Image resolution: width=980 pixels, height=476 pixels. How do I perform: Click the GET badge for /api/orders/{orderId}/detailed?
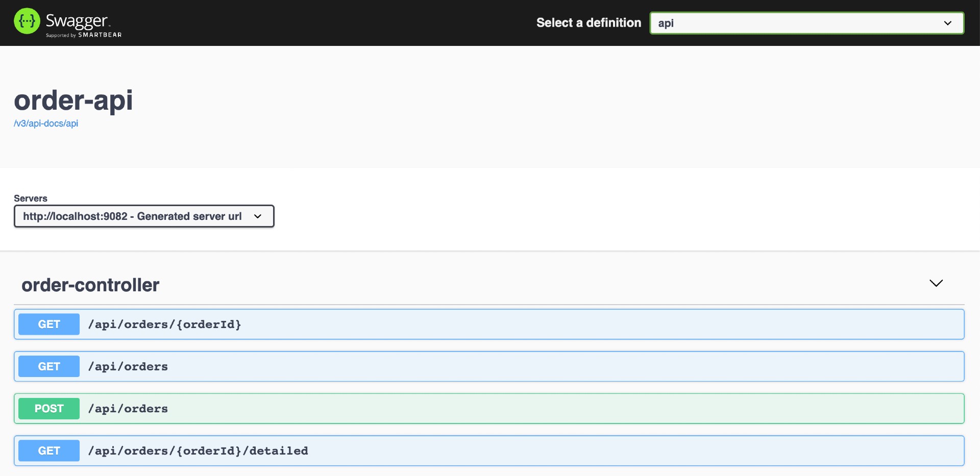pos(49,450)
